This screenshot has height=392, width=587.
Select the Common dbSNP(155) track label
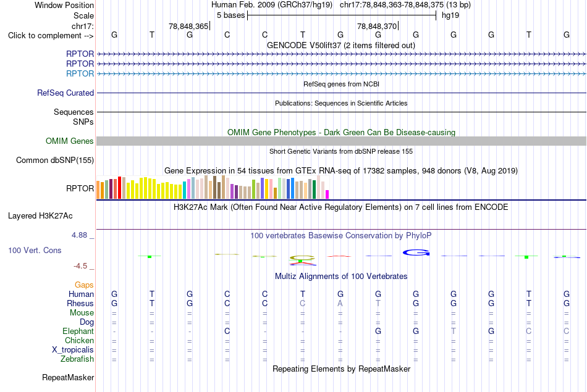(55, 160)
